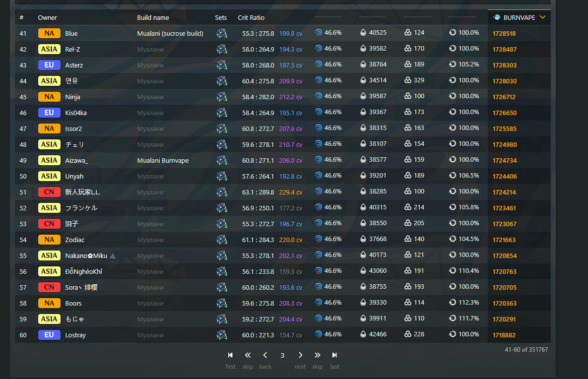Viewport: 588px width, 379px height.
Task: Click the HP droplet icon in Rel-Z's row
Action: (363, 48)
